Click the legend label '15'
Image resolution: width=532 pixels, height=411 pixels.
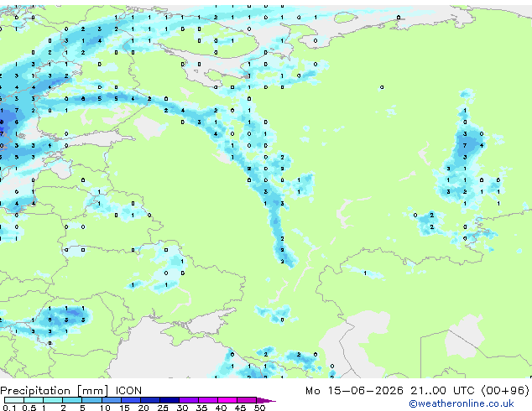pos(124,408)
